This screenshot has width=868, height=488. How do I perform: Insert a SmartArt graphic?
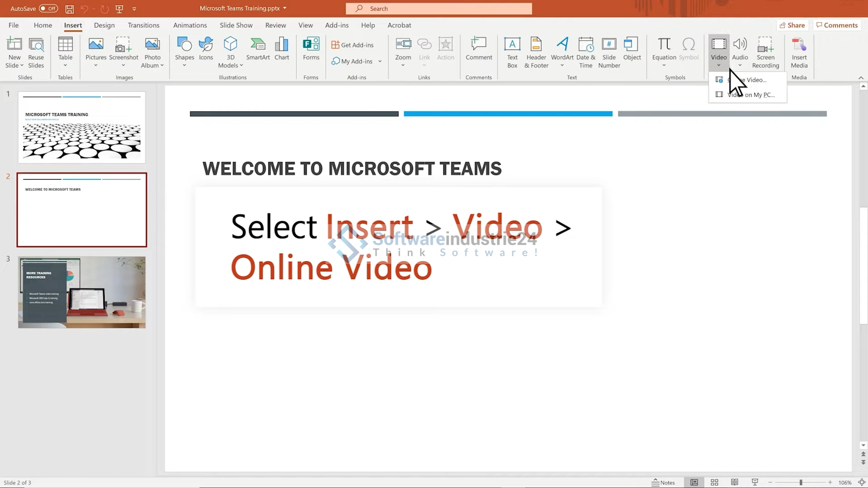[258, 49]
